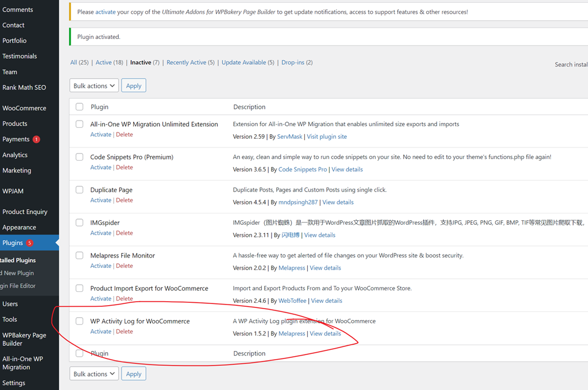
Task: Activate Melapress File Monitor plugin
Action: (101, 266)
